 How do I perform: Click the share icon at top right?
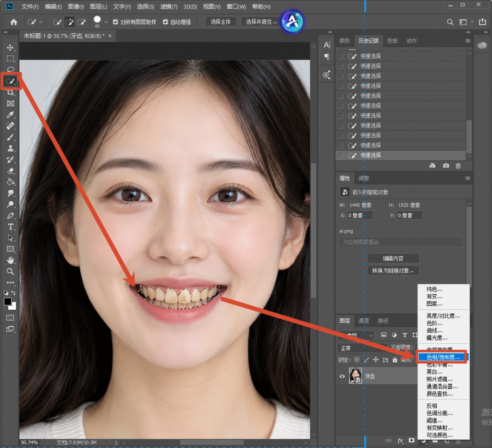point(482,22)
